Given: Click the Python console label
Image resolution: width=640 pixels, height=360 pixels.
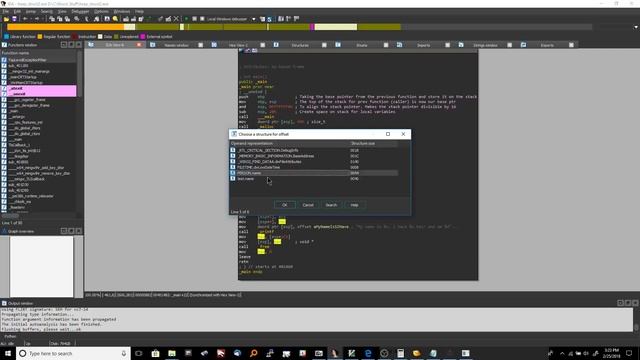Looking at the screenshot, I should click(10, 336).
